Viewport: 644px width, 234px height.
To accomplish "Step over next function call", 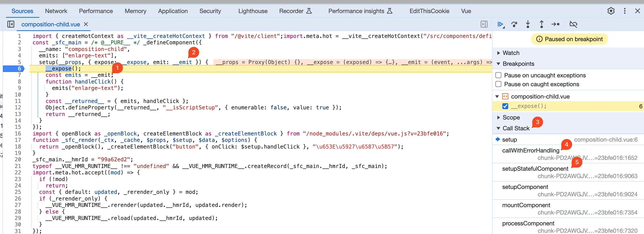I will 514,24.
